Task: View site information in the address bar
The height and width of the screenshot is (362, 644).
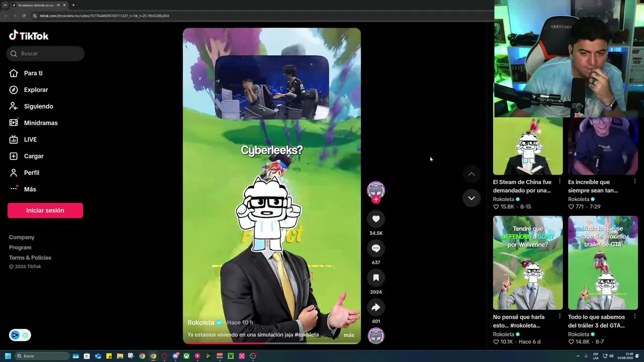Action: (35, 16)
